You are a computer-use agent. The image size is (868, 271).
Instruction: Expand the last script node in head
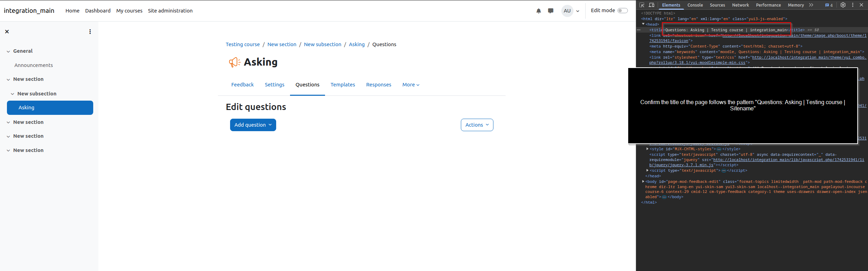click(647, 170)
